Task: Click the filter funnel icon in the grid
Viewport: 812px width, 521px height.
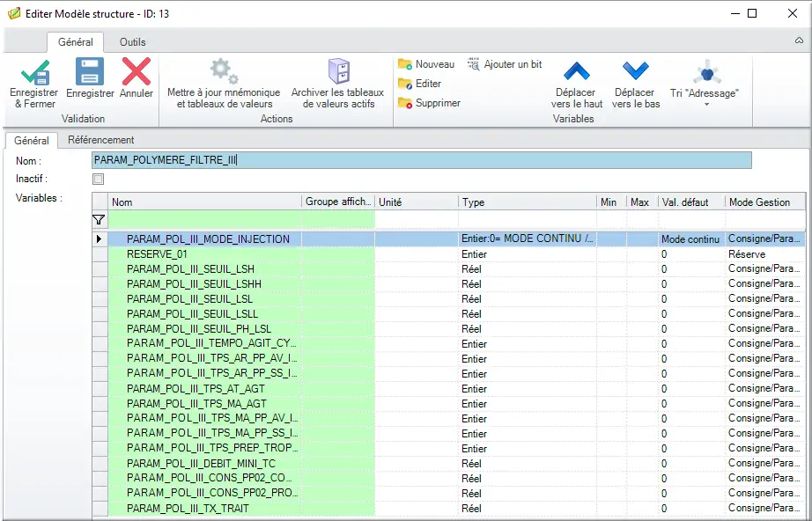Action: pyautogui.click(x=99, y=220)
